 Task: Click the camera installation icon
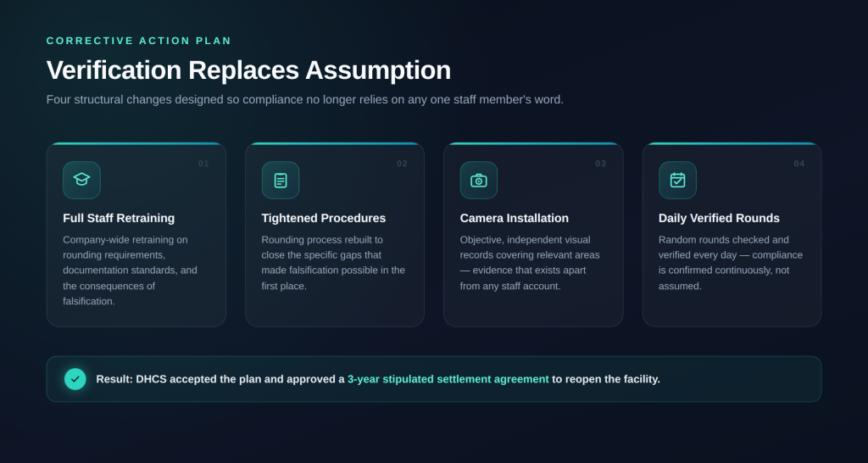point(479,180)
